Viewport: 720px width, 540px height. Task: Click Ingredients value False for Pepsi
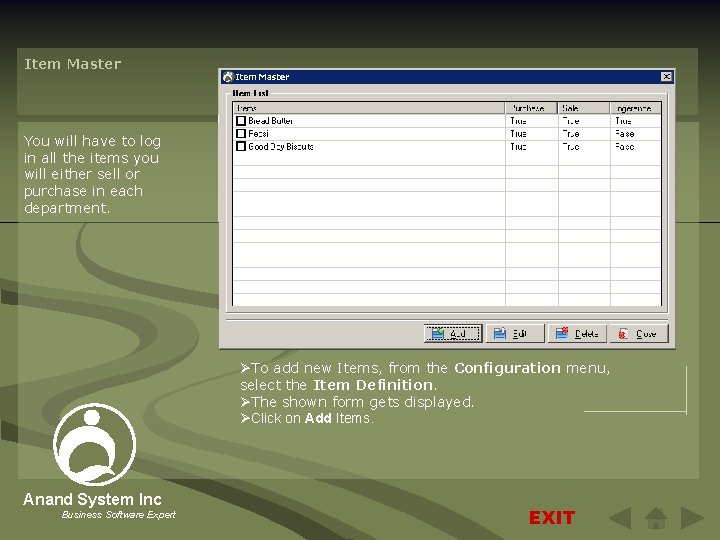tap(624, 134)
